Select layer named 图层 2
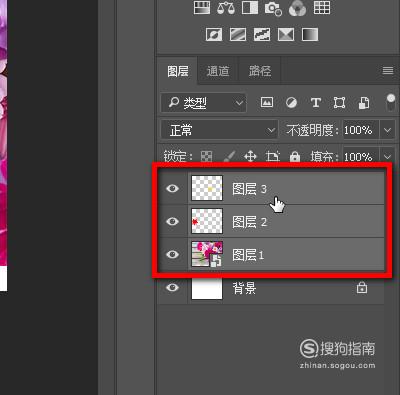The width and height of the screenshot is (400, 395). tap(249, 222)
